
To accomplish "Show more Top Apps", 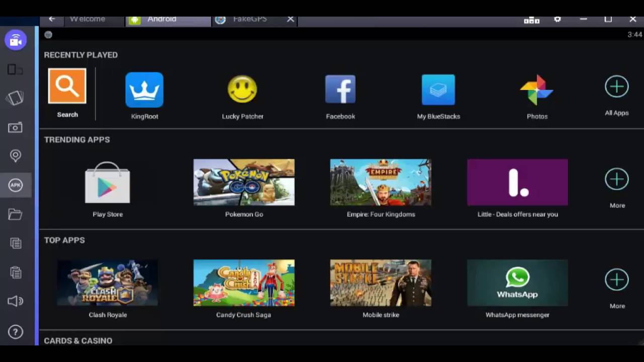I will coord(617,280).
